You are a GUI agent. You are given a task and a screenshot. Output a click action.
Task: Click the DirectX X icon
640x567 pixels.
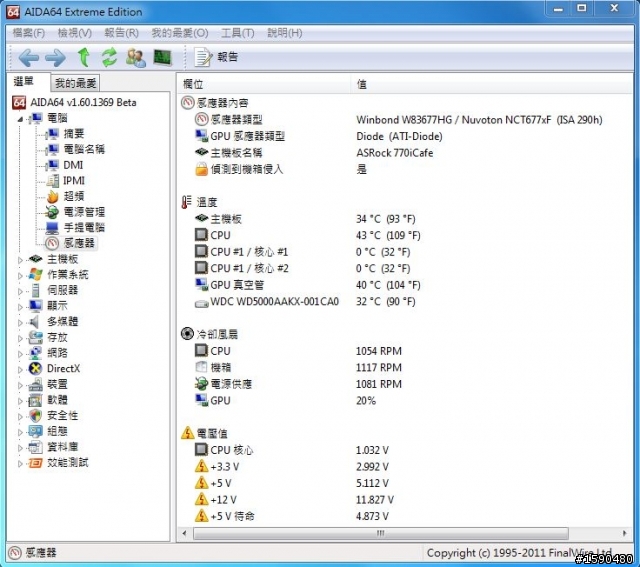click(x=36, y=369)
